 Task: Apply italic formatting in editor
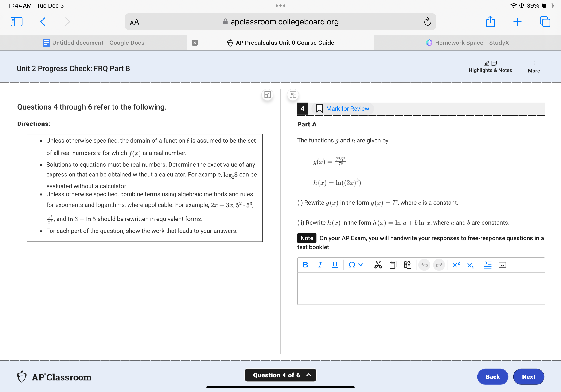tap(320, 265)
